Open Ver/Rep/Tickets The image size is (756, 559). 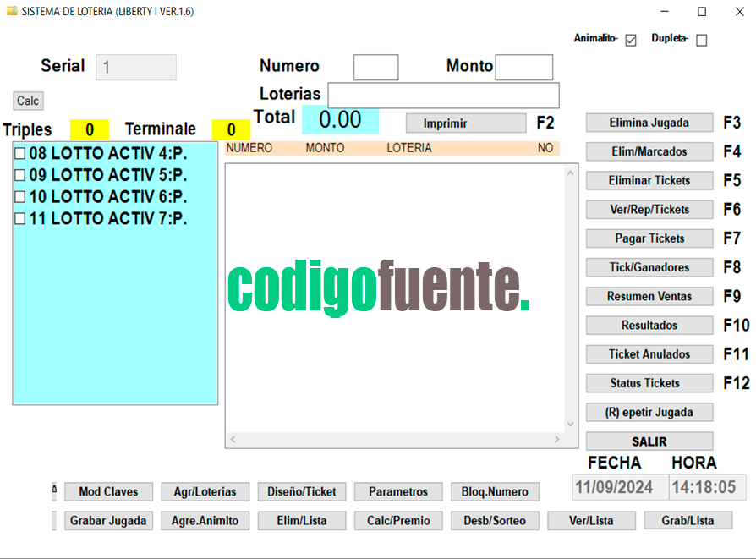[x=649, y=210]
